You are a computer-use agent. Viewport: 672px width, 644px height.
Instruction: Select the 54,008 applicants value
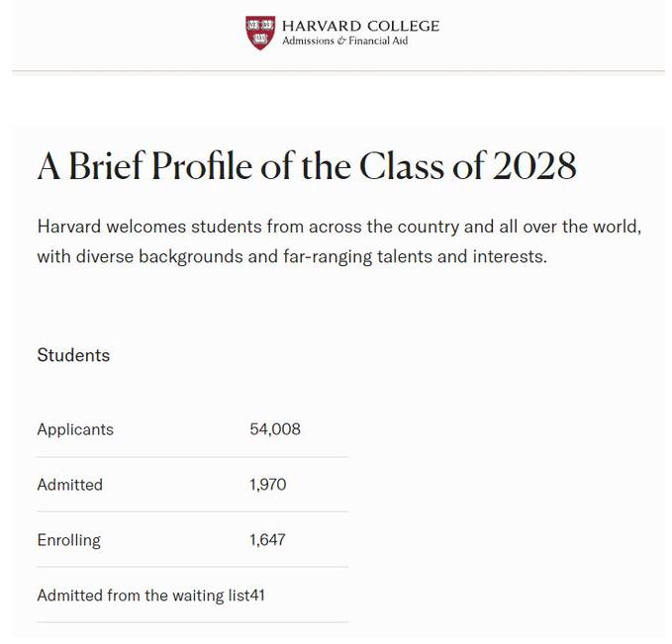pyautogui.click(x=275, y=429)
